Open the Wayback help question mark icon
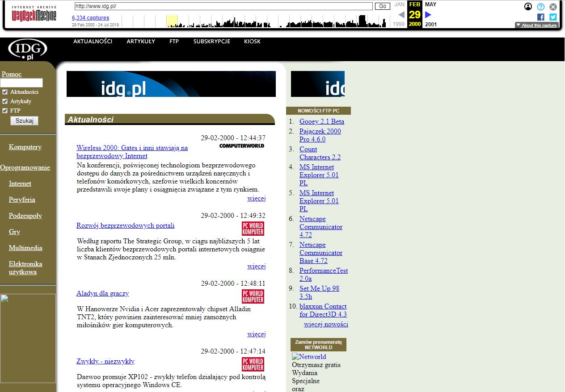The width and height of the screenshot is (565, 392). [541, 7]
